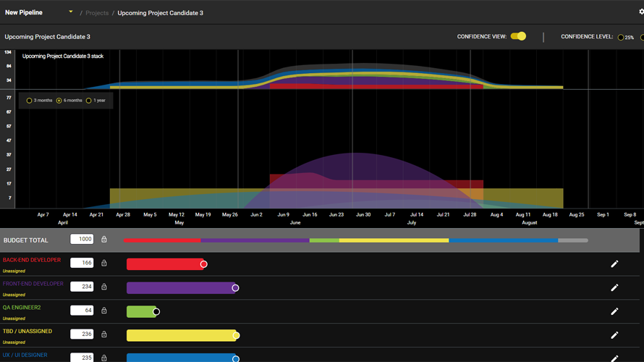Click the Jun 30 timeline date label
Viewport: 644px width, 362px height.
[363, 215]
